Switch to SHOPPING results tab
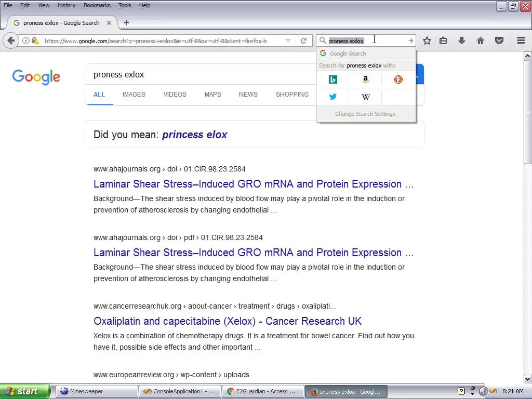The image size is (532, 399). [x=292, y=95]
